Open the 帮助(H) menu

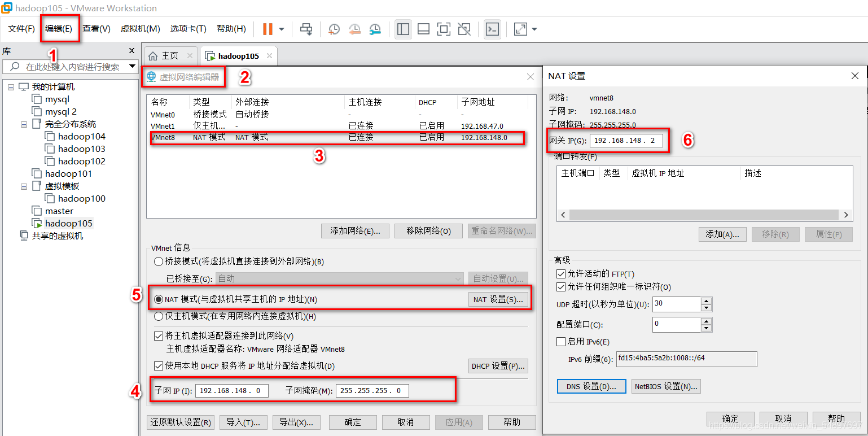click(x=231, y=28)
